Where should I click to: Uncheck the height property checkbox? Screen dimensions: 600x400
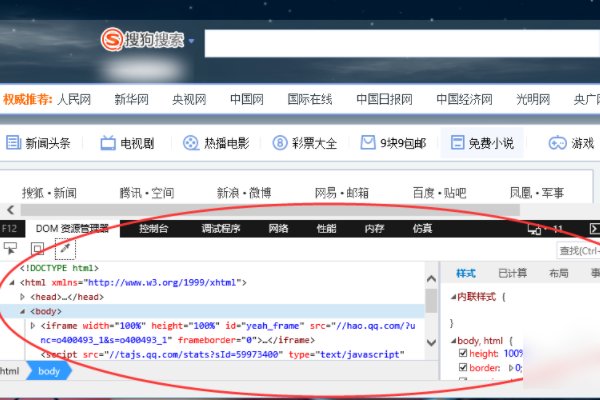click(463, 353)
